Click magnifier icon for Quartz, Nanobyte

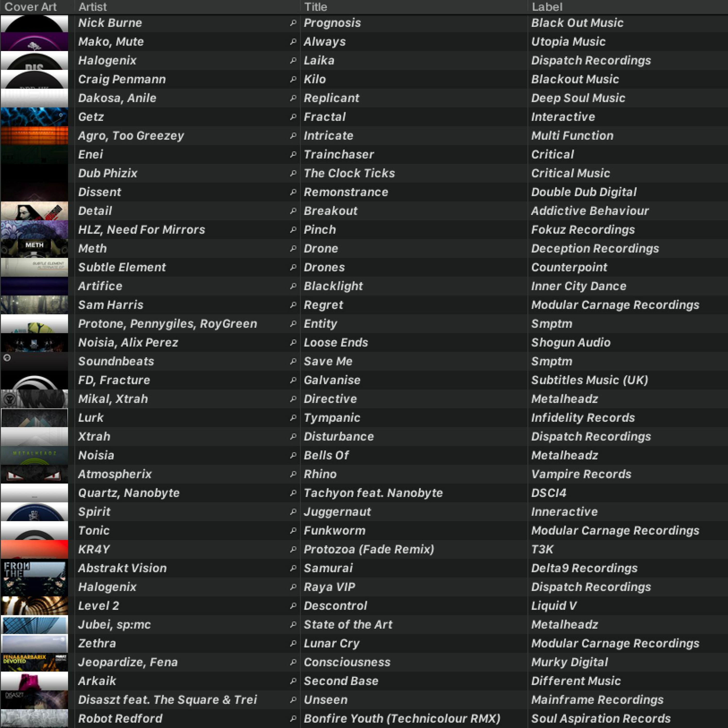(x=293, y=493)
